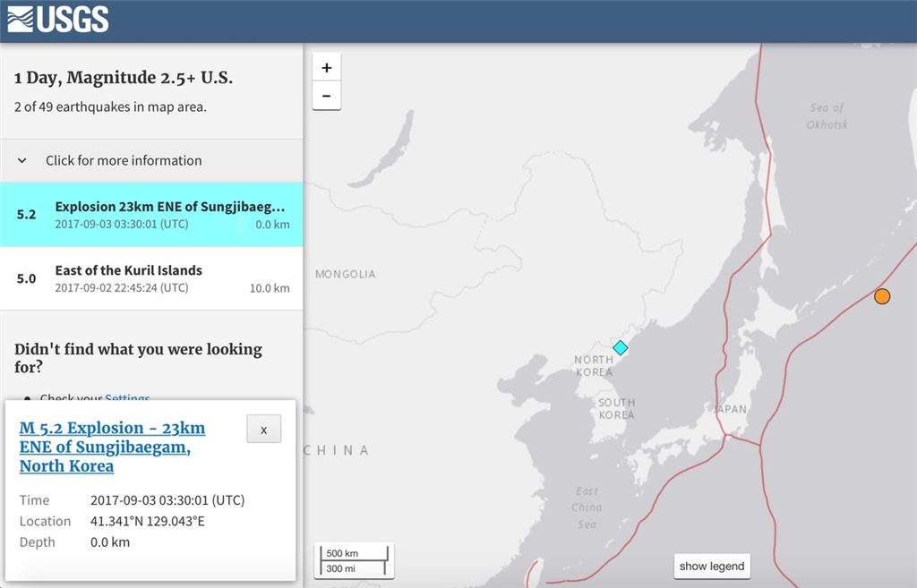The height and width of the screenshot is (588, 917).
Task: Click the 41.341°N 129.043°E location text
Action: (x=148, y=521)
